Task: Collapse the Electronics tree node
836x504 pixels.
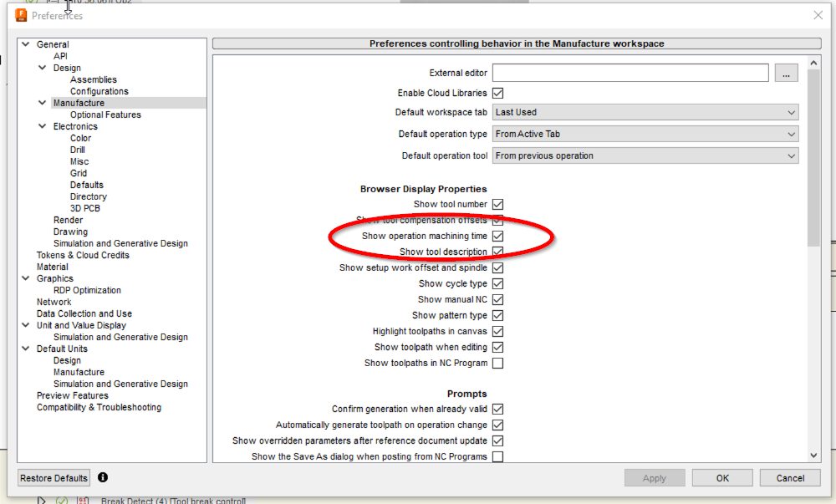Action: coord(42,126)
